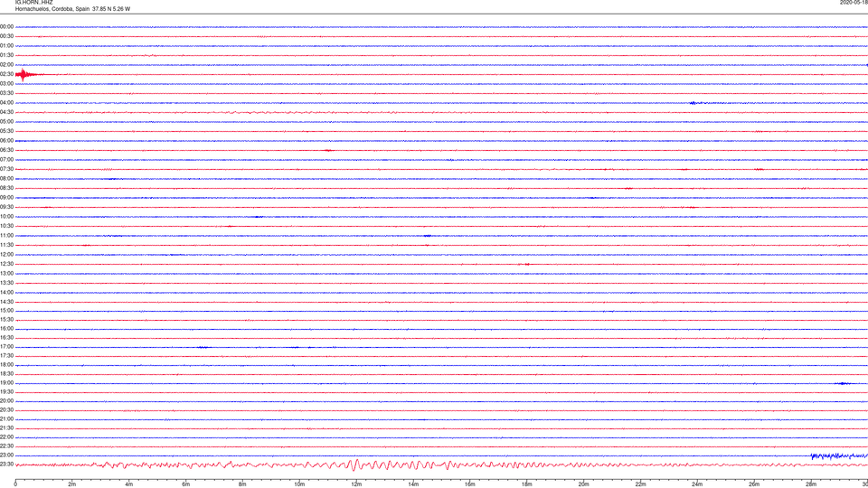Viewport: 868px width, 488px height.
Task: Click the 4m tick on time axis
Action: (129, 484)
